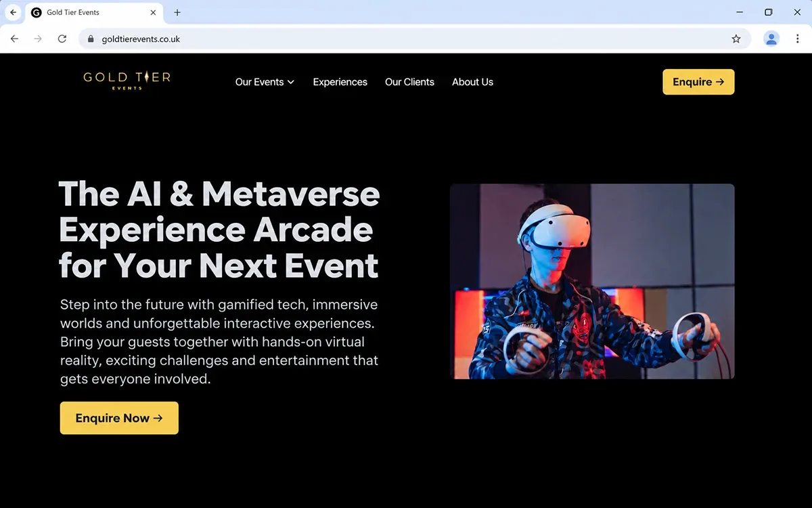Click the goldtierevents.co.uk address bar
Image resolution: width=812 pixels, height=508 pixels.
(414, 39)
